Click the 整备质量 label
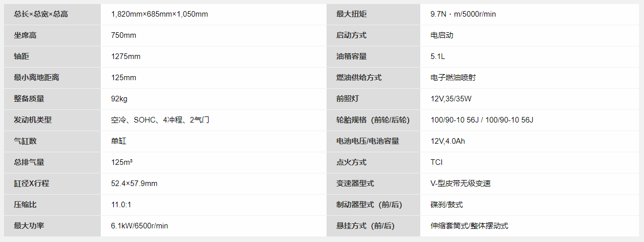Screen dimensions: 644x242 pyautogui.click(x=29, y=99)
